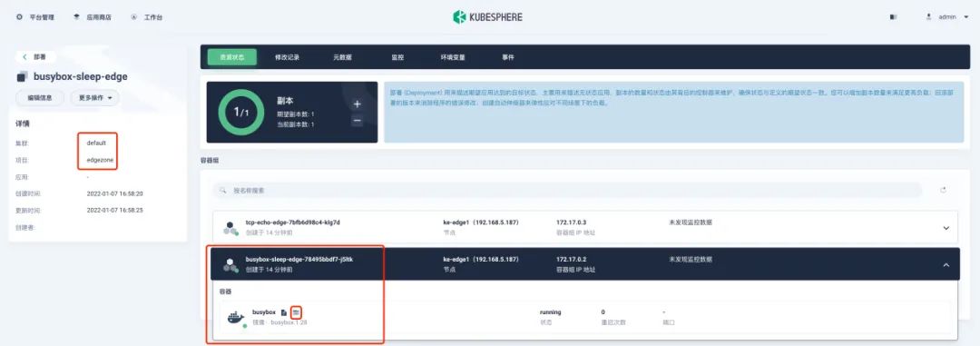
Task: Switch to 修改记录 revision records tab
Action: point(287,57)
